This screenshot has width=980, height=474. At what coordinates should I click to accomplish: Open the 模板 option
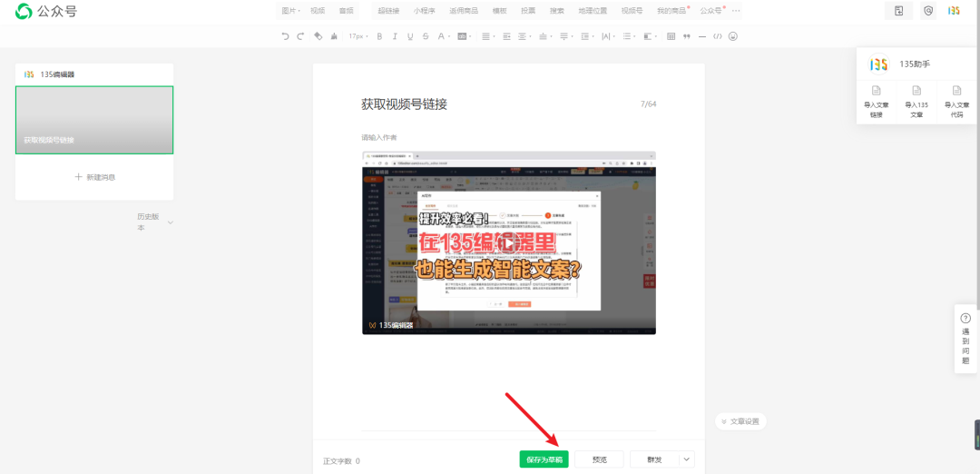499,11
